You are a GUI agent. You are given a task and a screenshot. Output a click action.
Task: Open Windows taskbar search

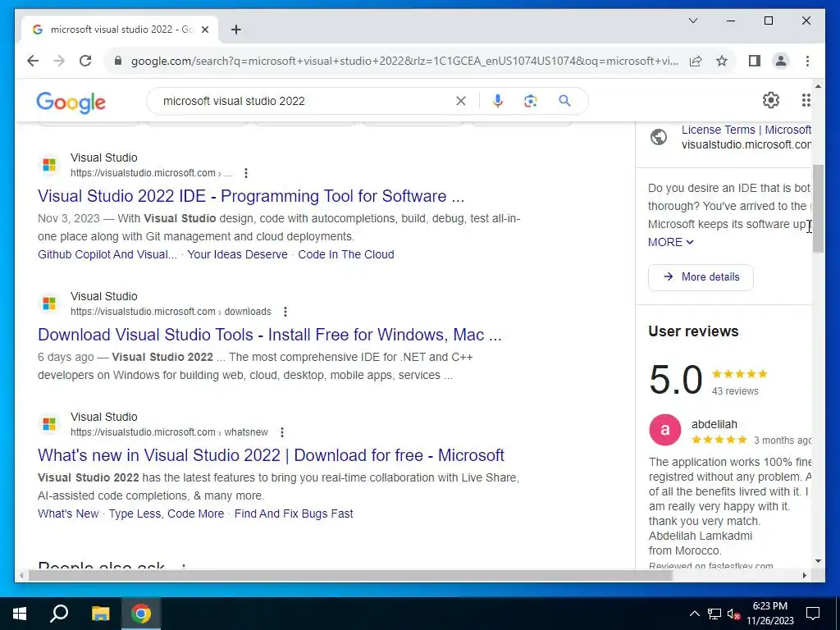(59, 614)
